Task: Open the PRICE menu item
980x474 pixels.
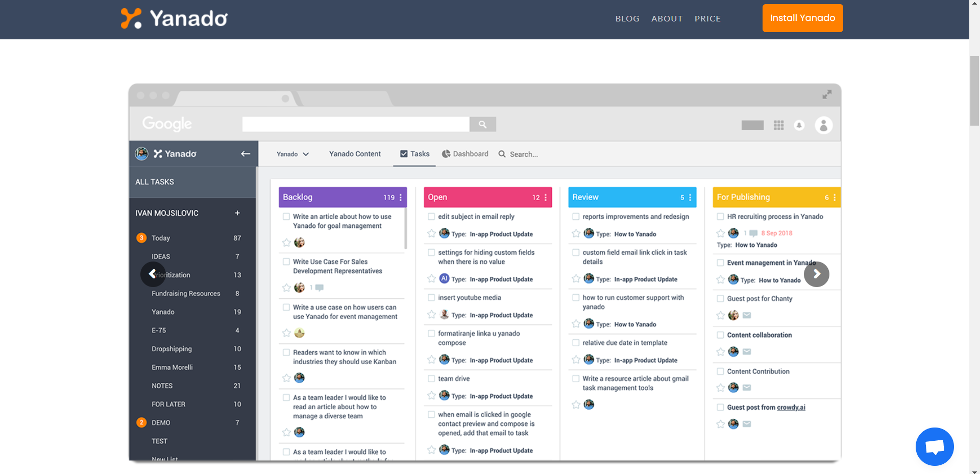Action: pos(707,18)
